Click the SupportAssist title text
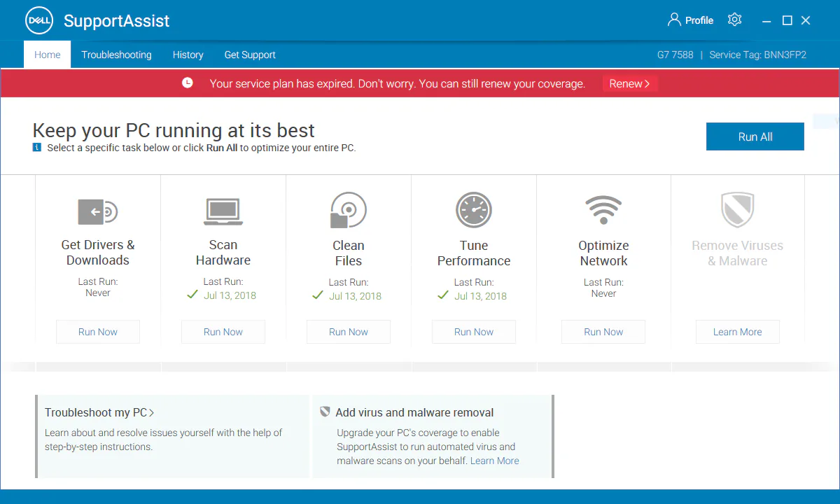 coord(116,21)
